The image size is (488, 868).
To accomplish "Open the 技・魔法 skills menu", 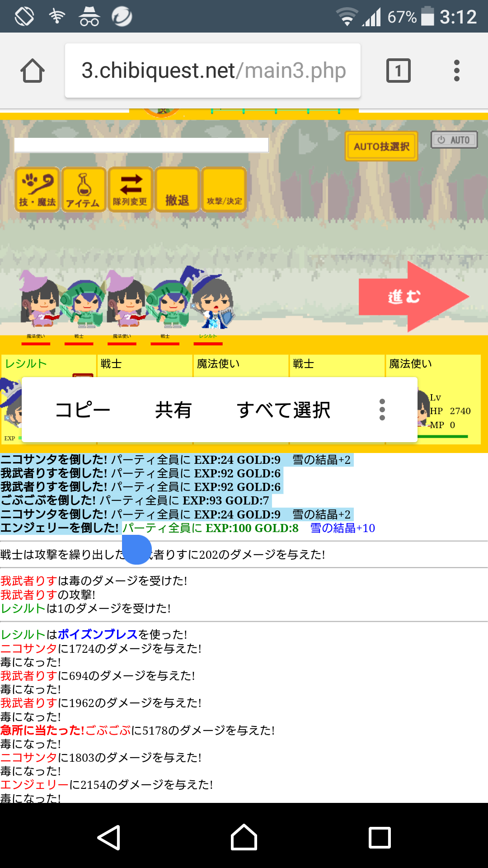I will [x=38, y=189].
